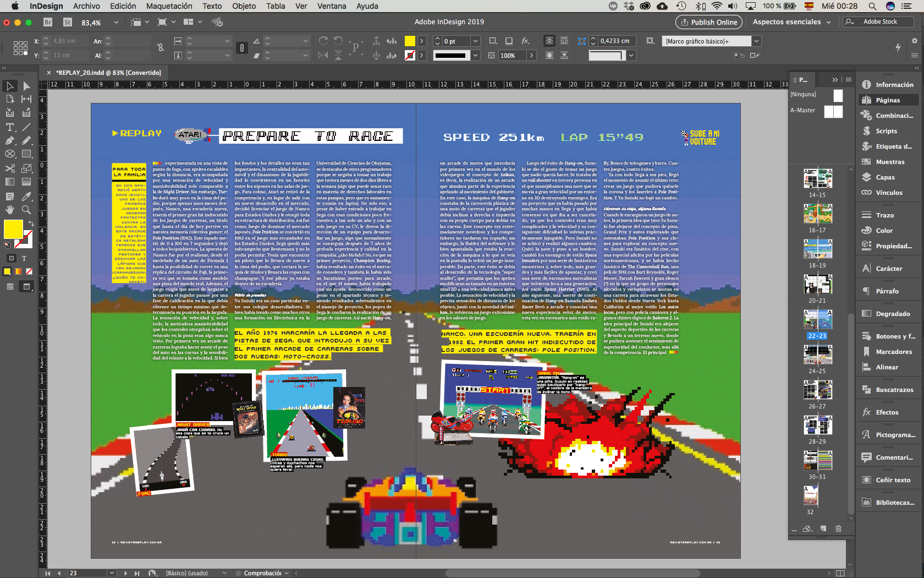
Task: Apply none button in toolbox
Action: click(29, 271)
